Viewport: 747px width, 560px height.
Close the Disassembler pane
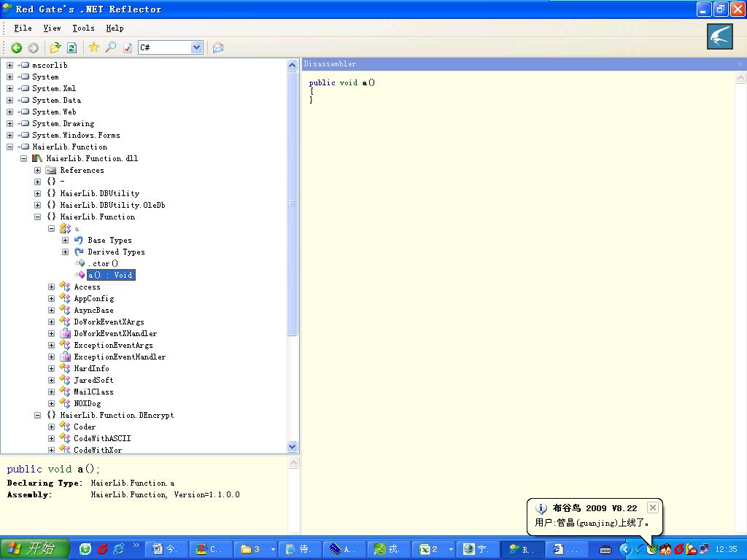pyautogui.click(x=740, y=64)
